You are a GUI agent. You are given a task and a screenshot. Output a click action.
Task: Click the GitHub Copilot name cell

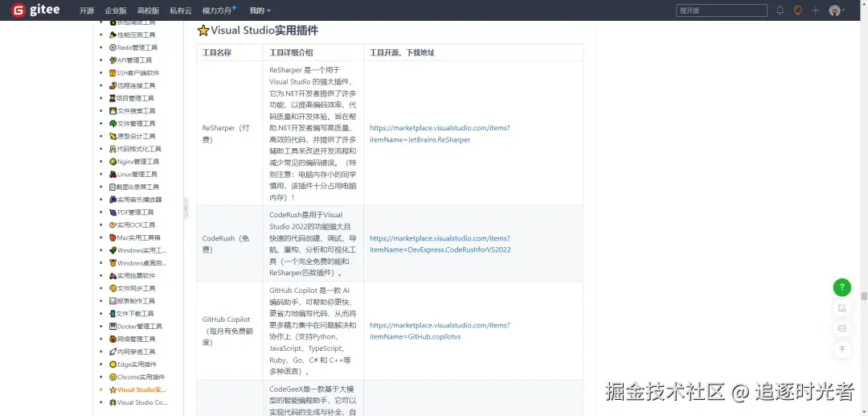pos(230,331)
